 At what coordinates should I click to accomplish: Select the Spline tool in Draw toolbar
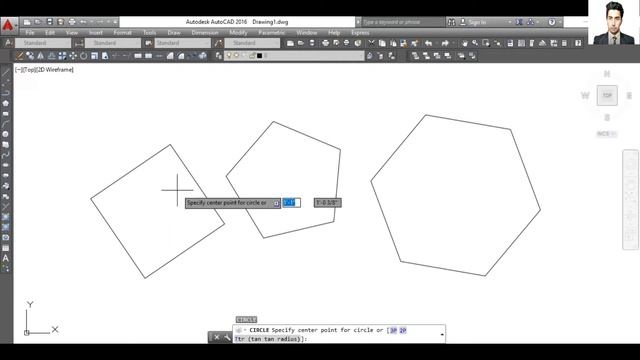tap(5, 155)
